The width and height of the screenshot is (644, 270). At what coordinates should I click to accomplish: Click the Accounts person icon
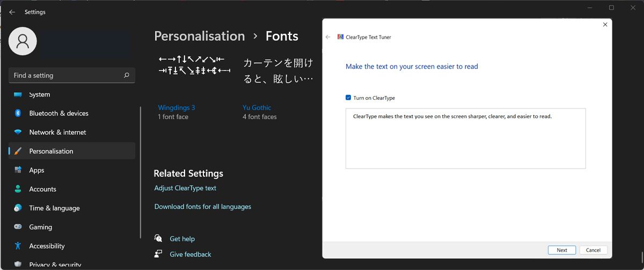tap(18, 189)
